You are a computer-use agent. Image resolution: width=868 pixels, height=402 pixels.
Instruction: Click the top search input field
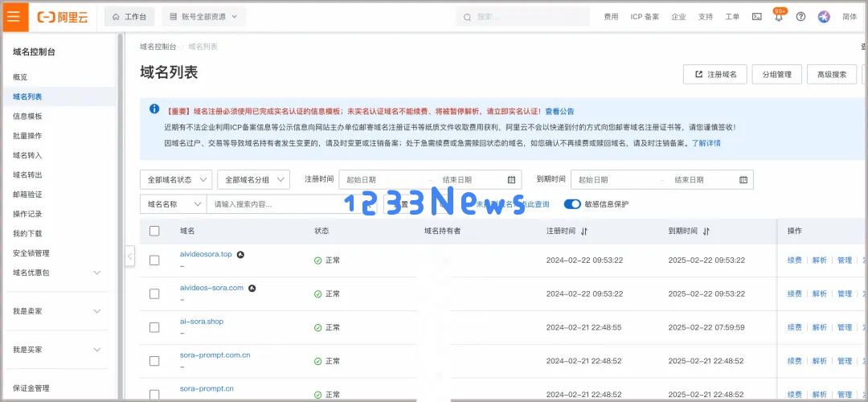(x=523, y=17)
